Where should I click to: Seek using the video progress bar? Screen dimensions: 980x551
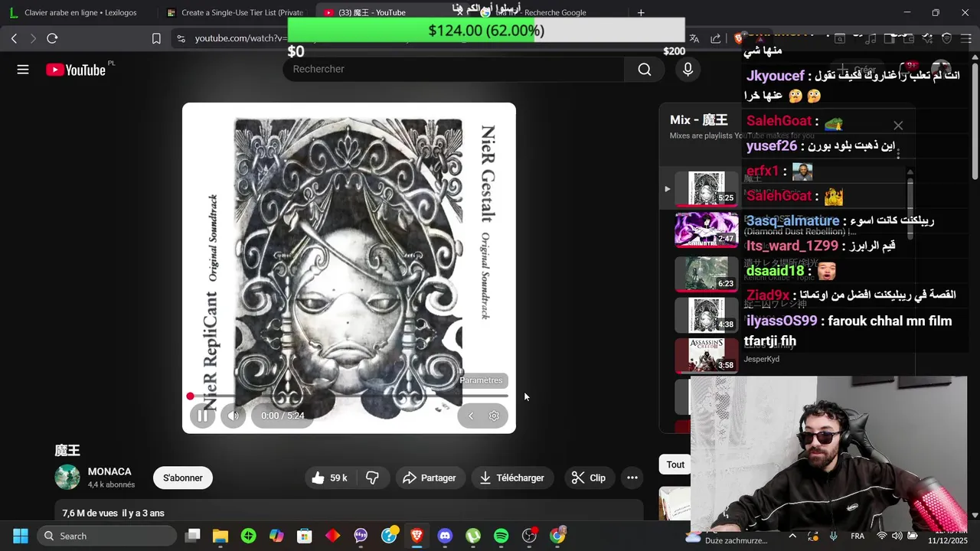pyautogui.click(x=349, y=396)
